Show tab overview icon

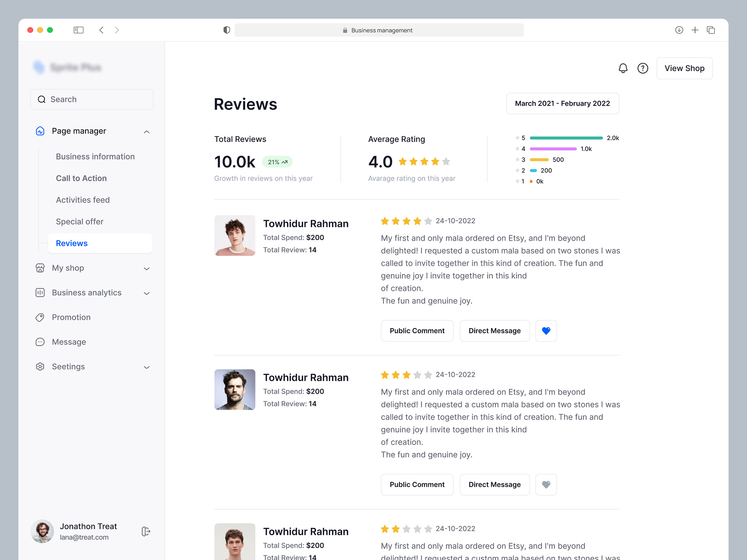tap(711, 30)
